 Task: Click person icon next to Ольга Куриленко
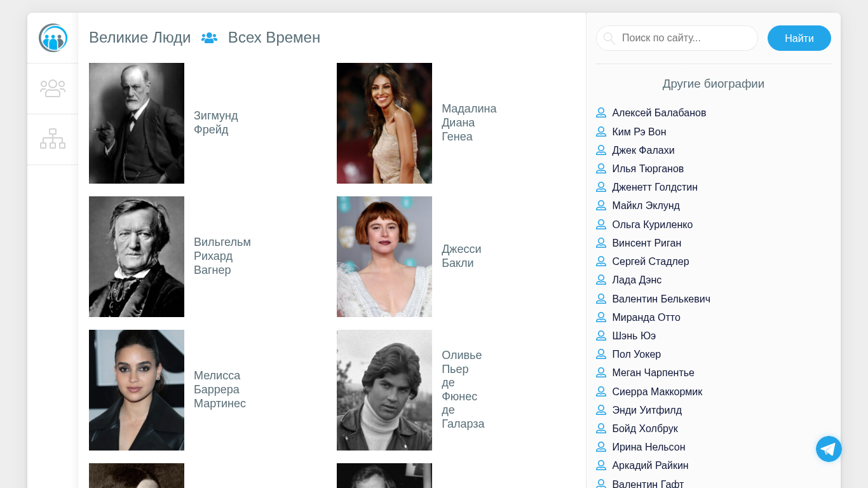pyautogui.click(x=601, y=224)
